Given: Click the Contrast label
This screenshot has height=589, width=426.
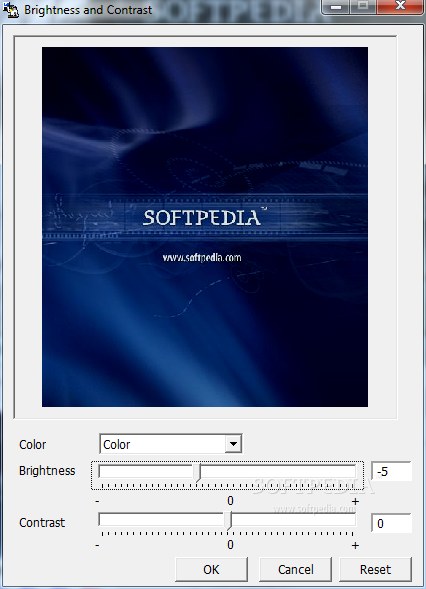Looking at the screenshot, I should click(x=42, y=523).
